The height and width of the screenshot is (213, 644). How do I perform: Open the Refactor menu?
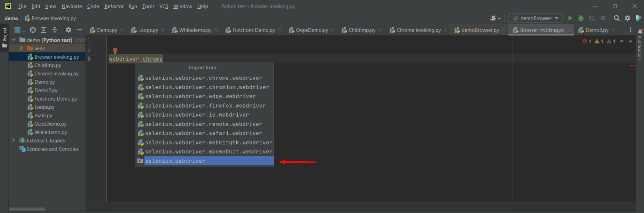pyautogui.click(x=114, y=6)
